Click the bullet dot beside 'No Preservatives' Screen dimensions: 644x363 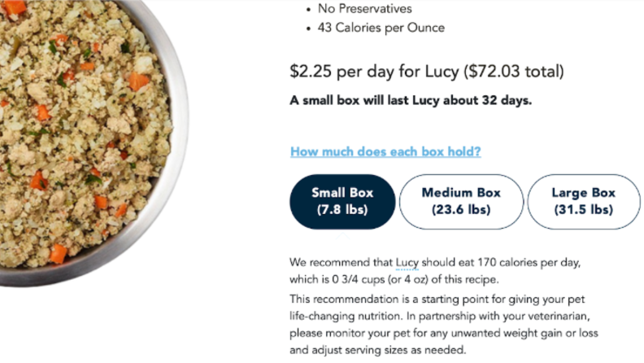308,10
